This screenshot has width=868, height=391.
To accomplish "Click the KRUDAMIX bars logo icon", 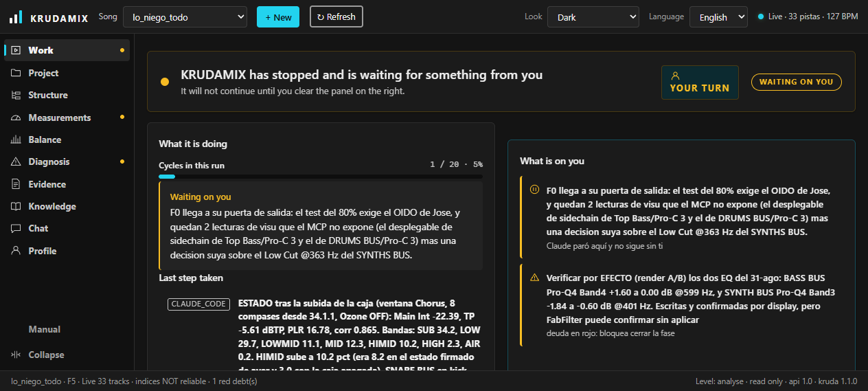I will click(15, 17).
